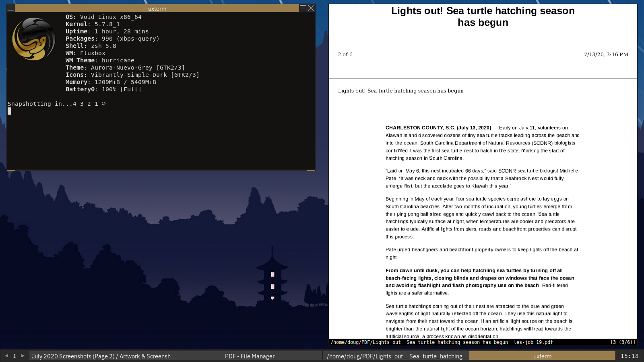This screenshot has width=644, height=362.
Task: Click the bold 'From dawn until dusk' paragraph
Action: [x=480, y=282]
